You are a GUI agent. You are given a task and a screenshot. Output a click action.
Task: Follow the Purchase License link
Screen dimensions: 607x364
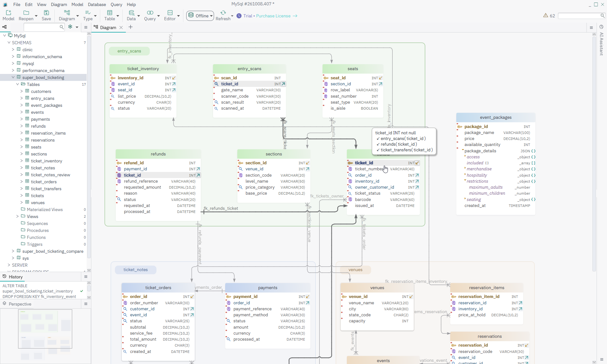(x=277, y=16)
